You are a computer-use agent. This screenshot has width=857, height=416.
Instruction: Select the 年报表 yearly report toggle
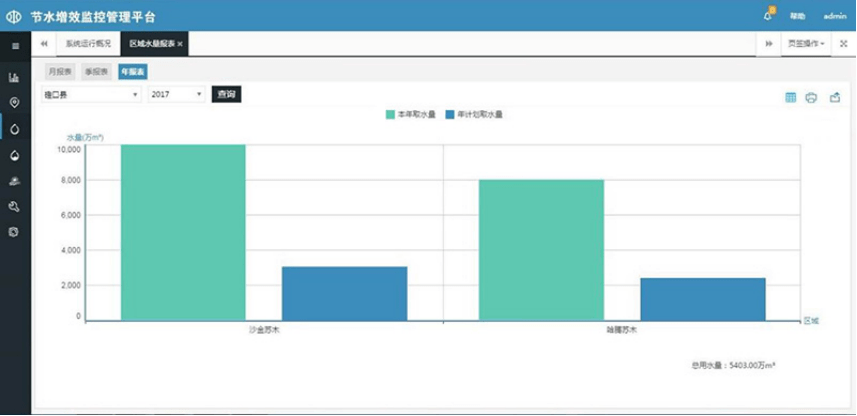coord(132,72)
